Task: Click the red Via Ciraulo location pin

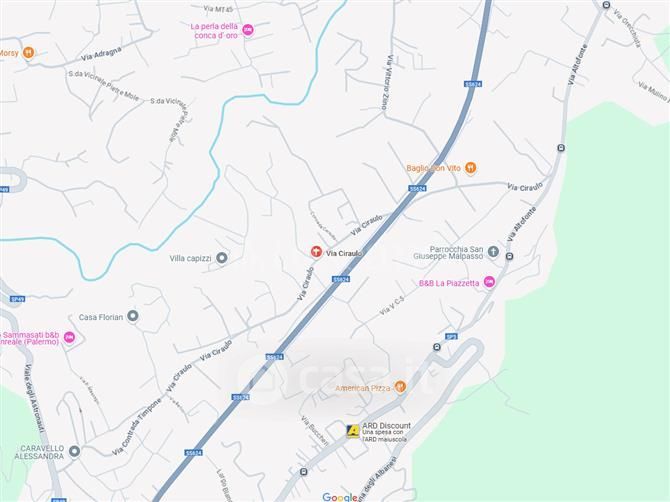Action: pos(316,252)
